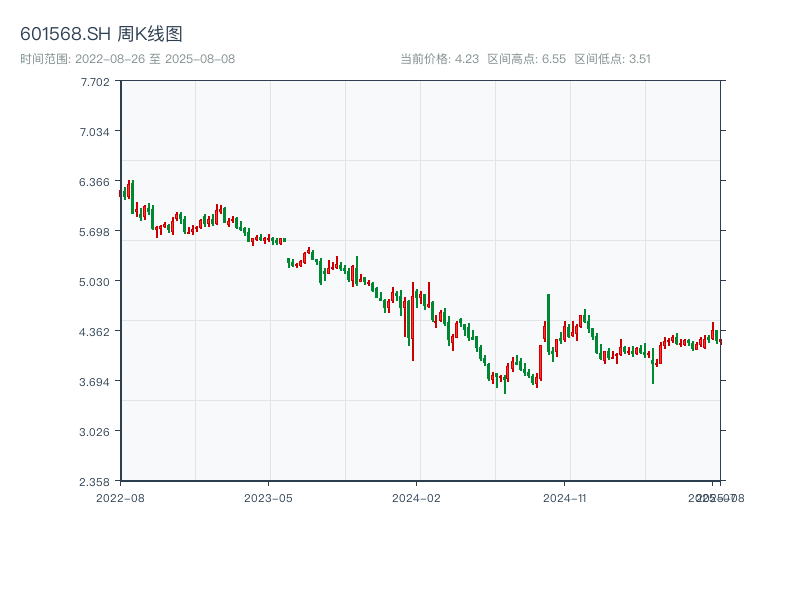Select the 2024-02 date axis label
Image resolution: width=800 pixels, height=600 pixels.
[x=417, y=497]
